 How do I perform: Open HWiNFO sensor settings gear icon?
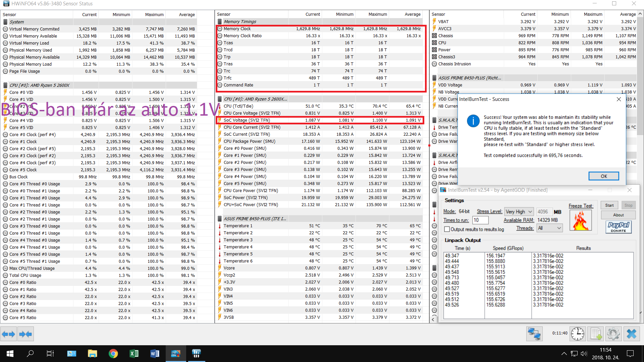pos(613,334)
